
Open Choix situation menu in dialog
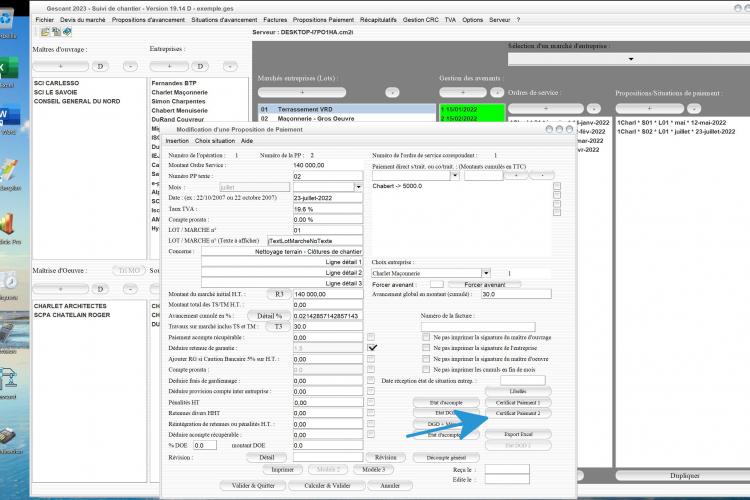point(215,141)
